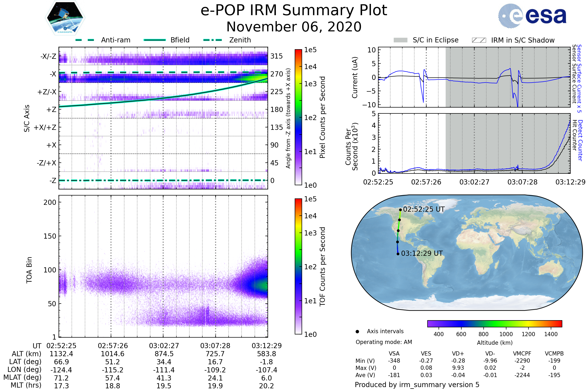588x392 pixels.
Task: Click the VSA voltage column header
Action: coord(394,354)
